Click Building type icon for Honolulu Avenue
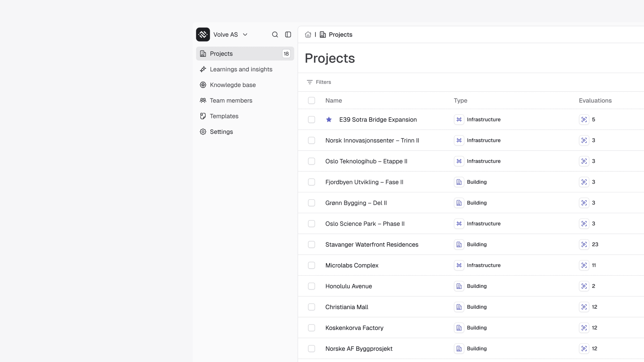 point(459,286)
